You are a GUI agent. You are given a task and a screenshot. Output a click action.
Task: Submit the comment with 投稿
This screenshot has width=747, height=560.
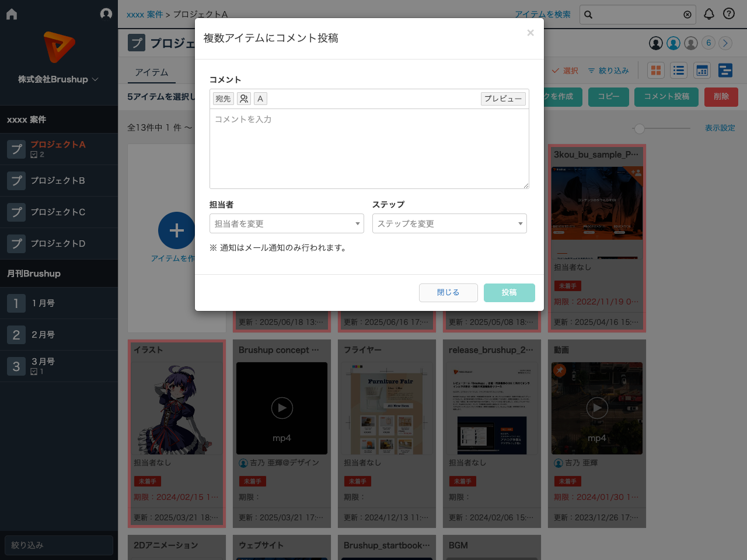(x=509, y=292)
